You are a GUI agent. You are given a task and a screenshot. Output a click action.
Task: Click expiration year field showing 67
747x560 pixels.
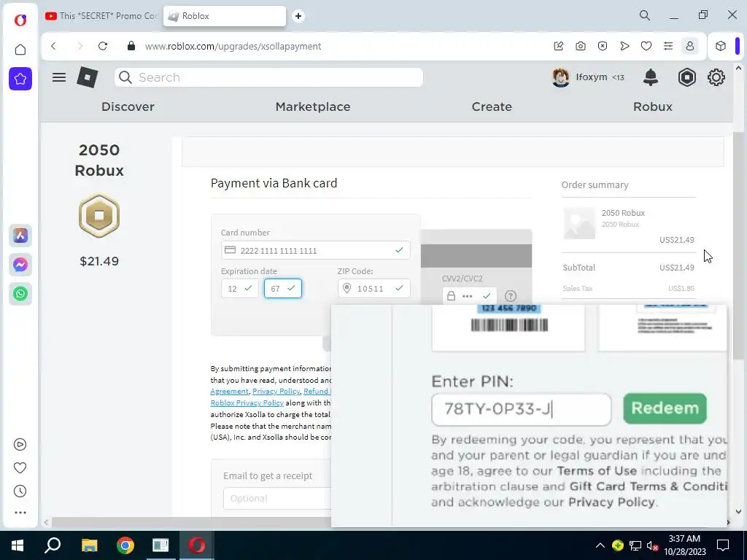click(x=283, y=289)
